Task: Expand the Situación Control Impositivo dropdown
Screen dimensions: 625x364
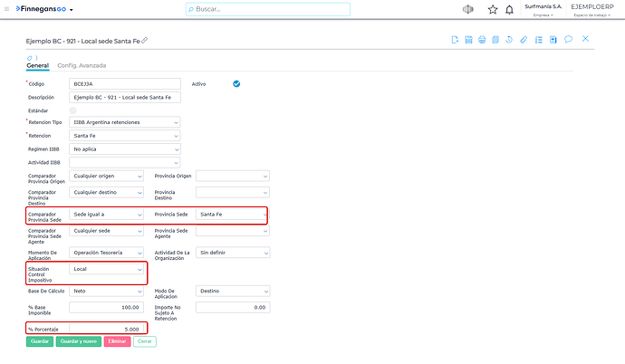Action: click(106, 269)
